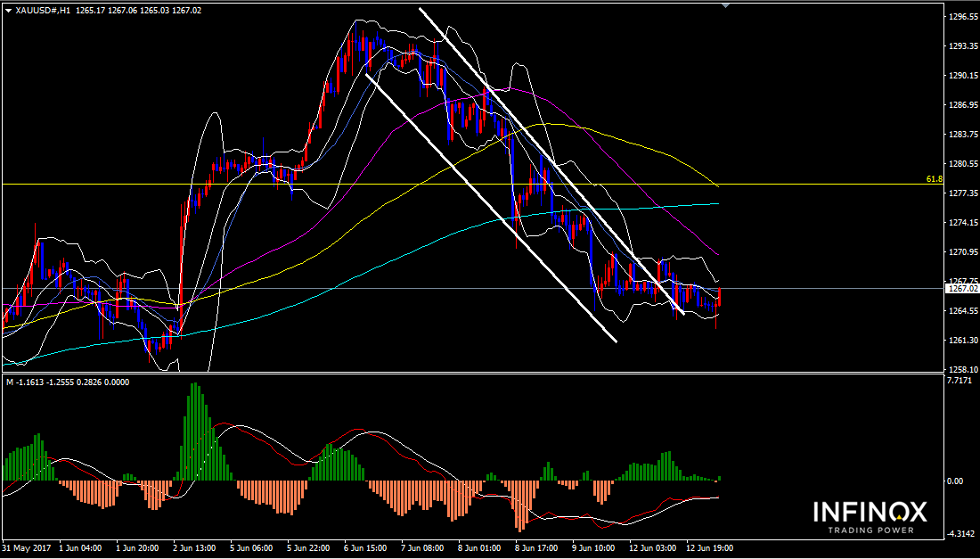
Task: Click the chart menu triangle beside XAUUSD#
Action: [9, 10]
